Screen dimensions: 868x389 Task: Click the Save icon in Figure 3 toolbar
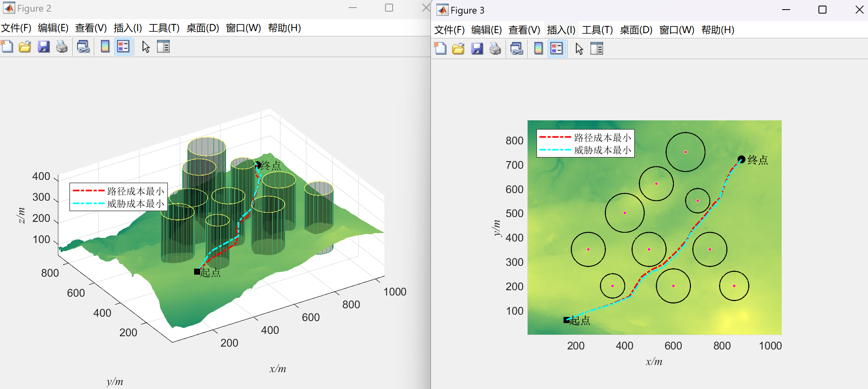(x=477, y=49)
